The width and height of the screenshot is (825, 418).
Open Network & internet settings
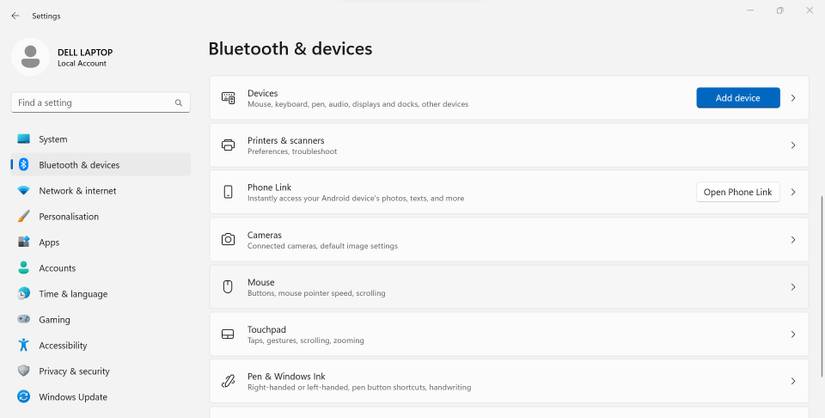click(77, 191)
